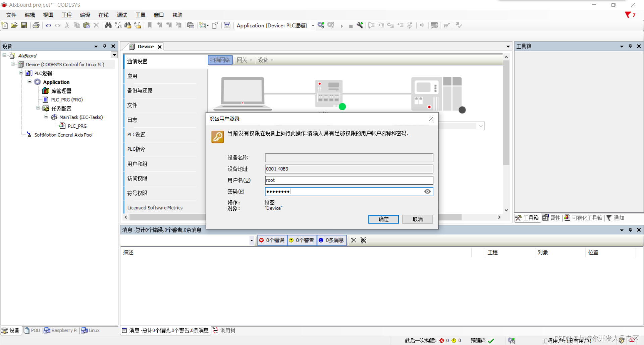Open the 网关 dropdown menu
This screenshot has width=644, height=345.
coord(244,60)
